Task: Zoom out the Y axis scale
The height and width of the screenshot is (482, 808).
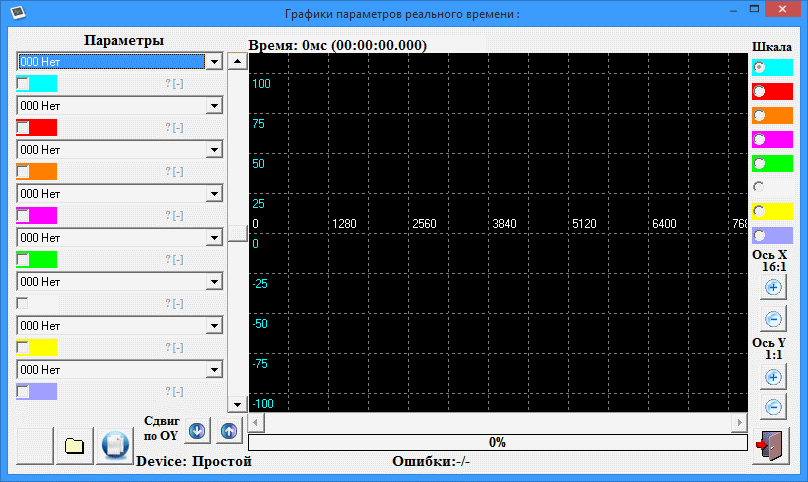Action: click(x=772, y=407)
